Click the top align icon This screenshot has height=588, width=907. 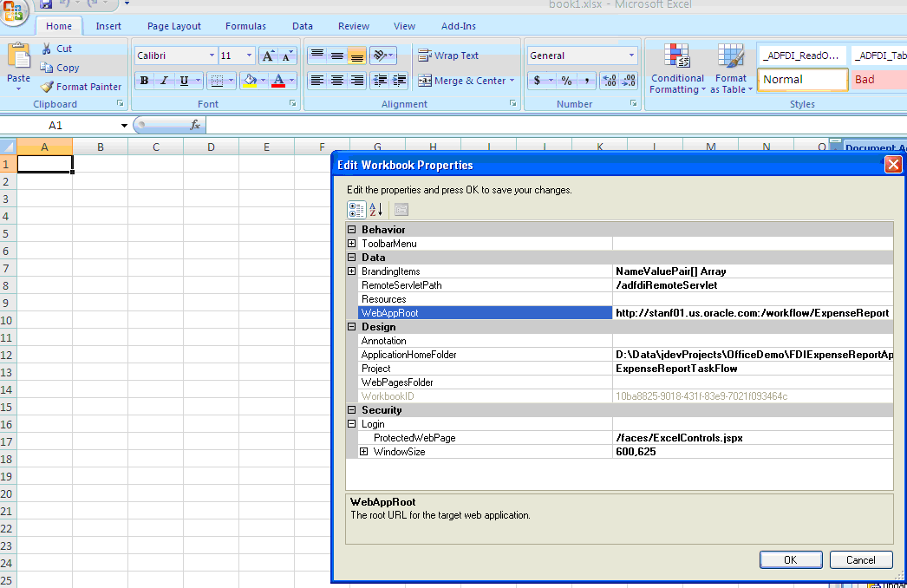point(317,56)
